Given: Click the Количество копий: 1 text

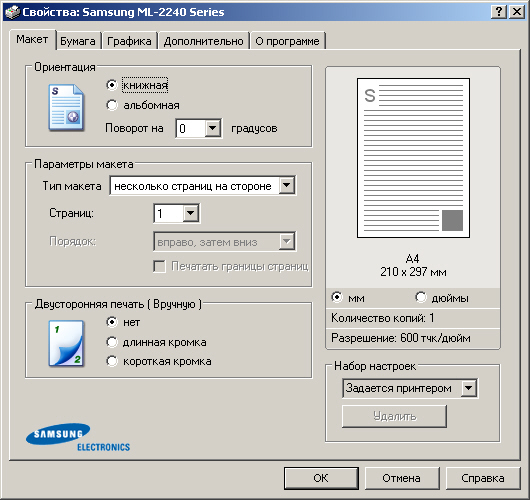Looking at the screenshot, I should pyautogui.click(x=383, y=318).
